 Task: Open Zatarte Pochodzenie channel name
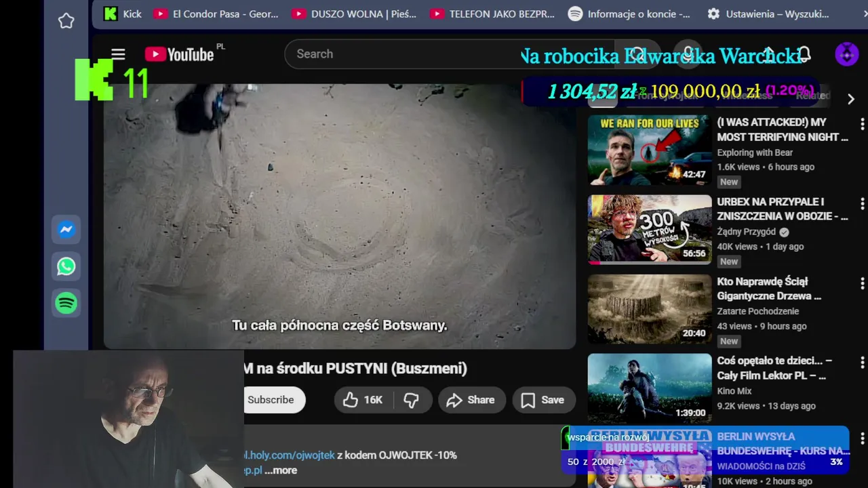(x=758, y=311)
